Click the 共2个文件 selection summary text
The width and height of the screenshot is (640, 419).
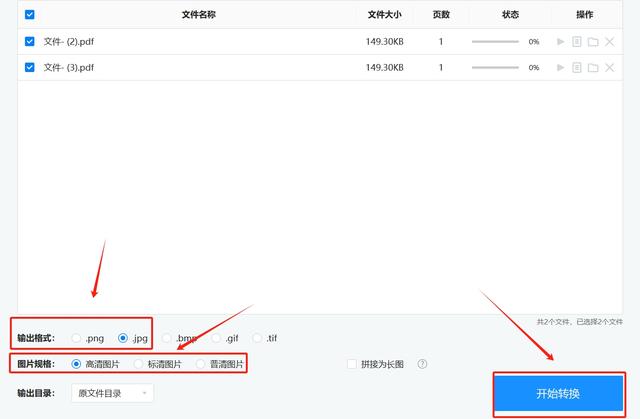[580, 322]
